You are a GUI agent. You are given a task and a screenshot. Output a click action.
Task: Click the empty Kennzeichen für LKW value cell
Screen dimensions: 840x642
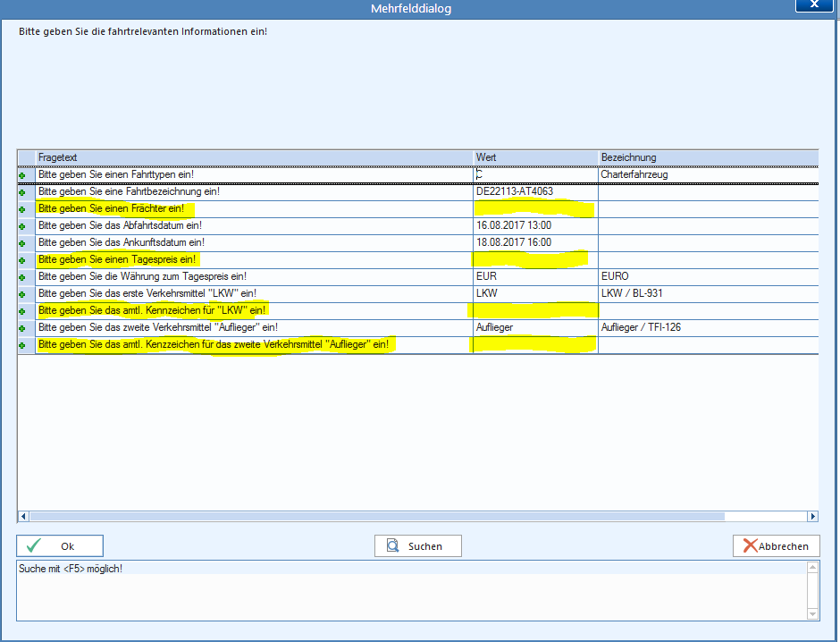tap(535, 311)
